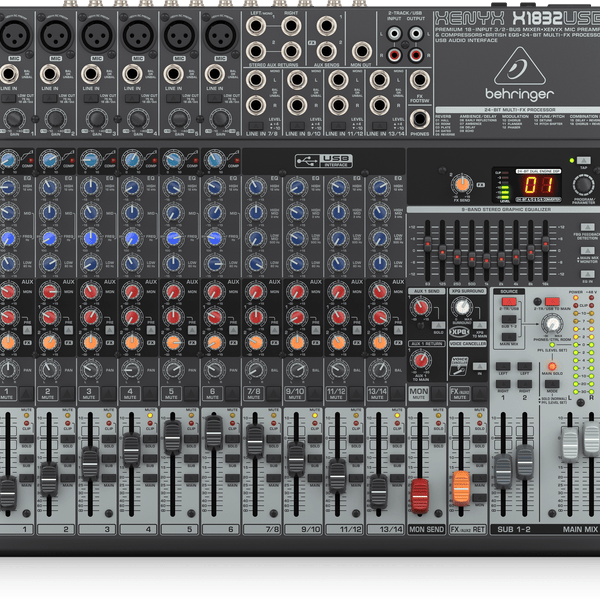Click the AUX 1 SEND SOLO button
The width and height of the screenshot is (600, 600).
click(x=439, y=325)
